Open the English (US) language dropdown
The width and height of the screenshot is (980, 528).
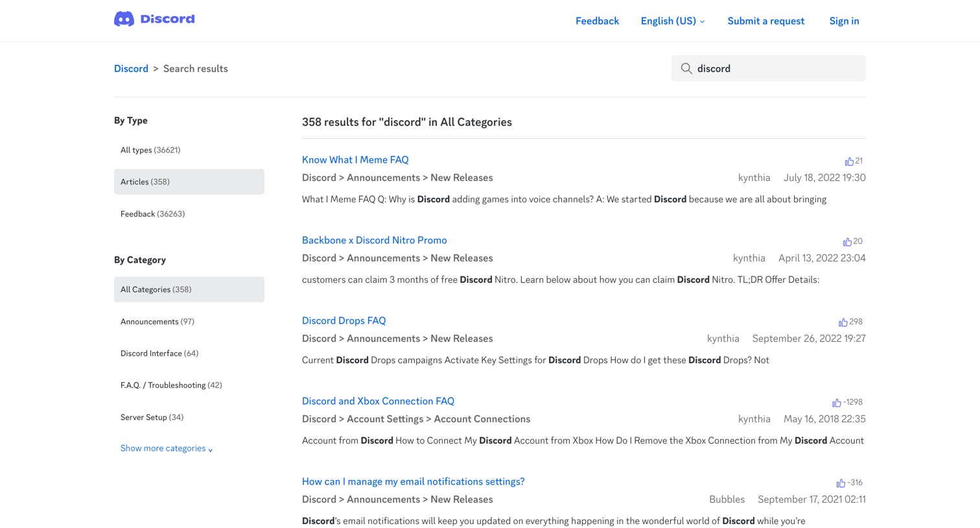(x=673, y=21)
